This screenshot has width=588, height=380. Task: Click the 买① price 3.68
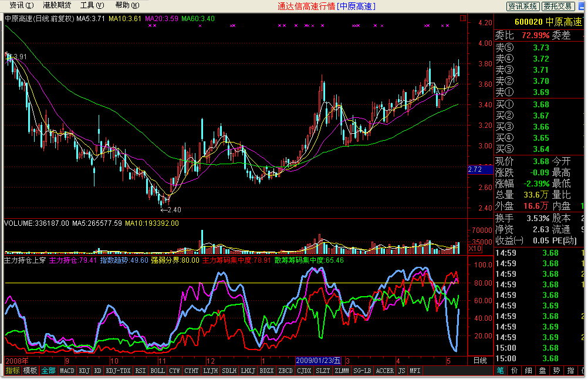[x=541, y=104]
